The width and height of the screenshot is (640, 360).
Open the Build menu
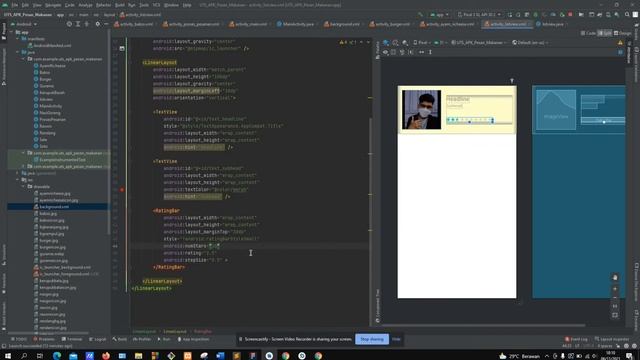click(x=120, y=5)
